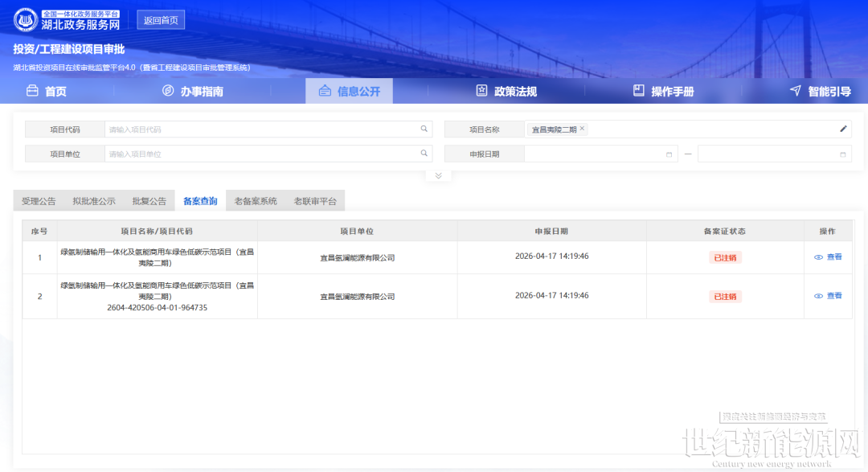Open the 操作手册 section

click(x=663, y=92)
